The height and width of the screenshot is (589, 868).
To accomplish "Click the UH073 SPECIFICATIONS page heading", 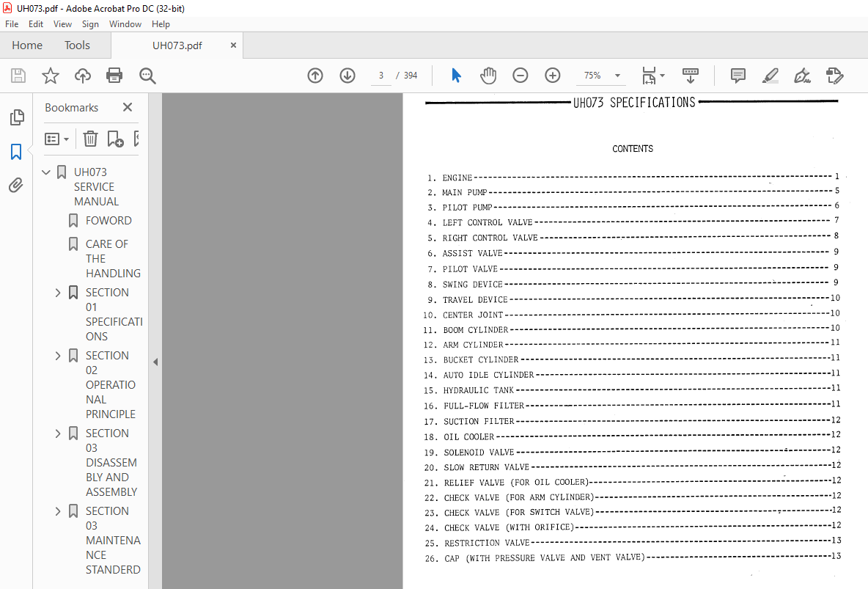I will coord(634,103).
